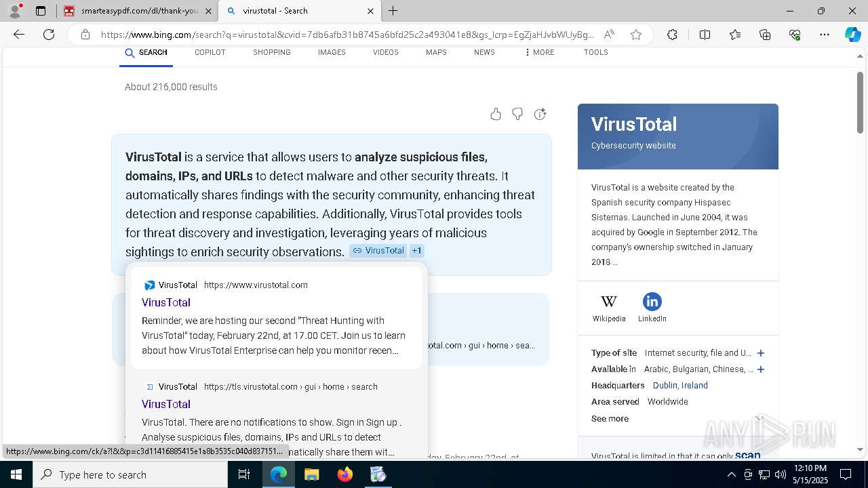Click the VirusTotal knowledge panel header

click(x=678, y=136)
